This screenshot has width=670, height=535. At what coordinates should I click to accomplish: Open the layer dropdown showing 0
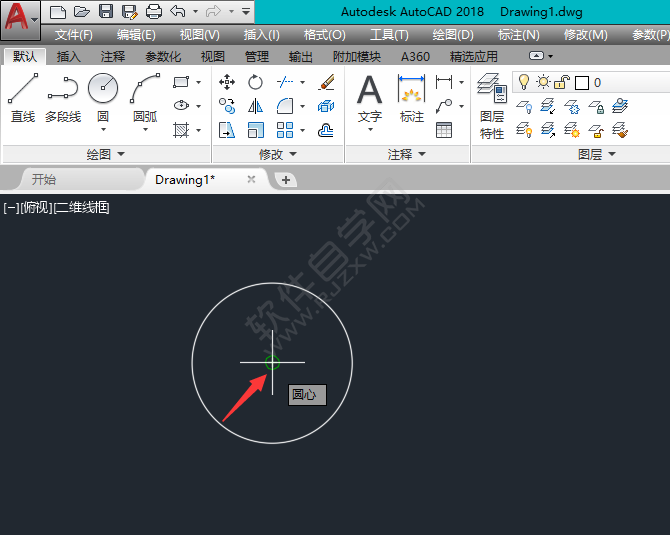click(x=591, y=82)
